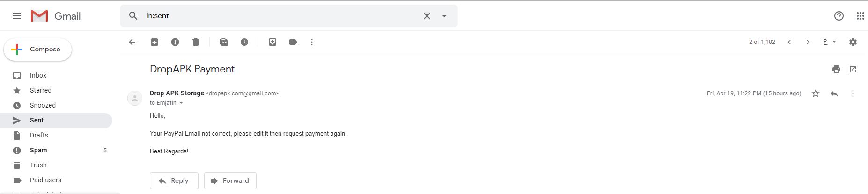Open the Sent folder
The width and height of the screenshot is (868, 194).
pyautogui.click(x=37, y=120)
